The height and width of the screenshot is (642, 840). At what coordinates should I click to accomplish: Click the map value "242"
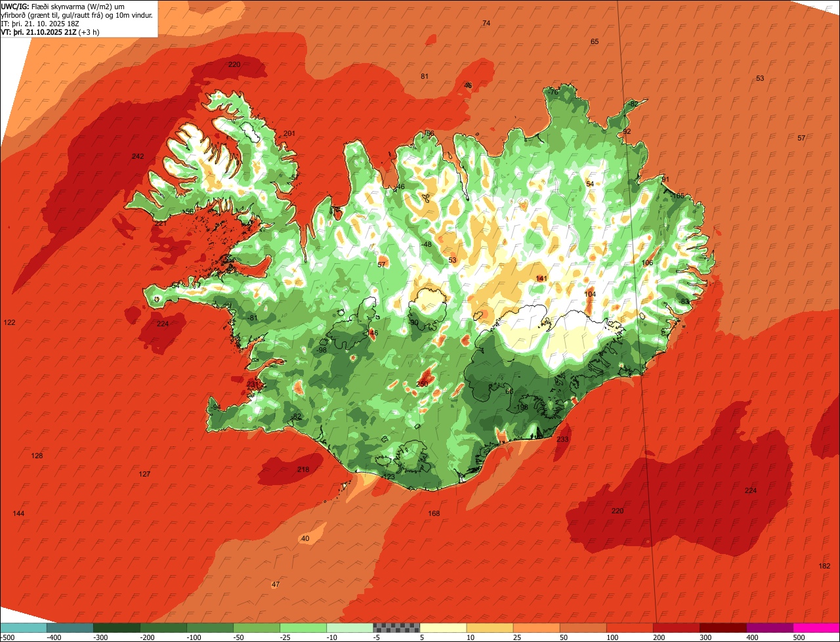click(138, 156)
